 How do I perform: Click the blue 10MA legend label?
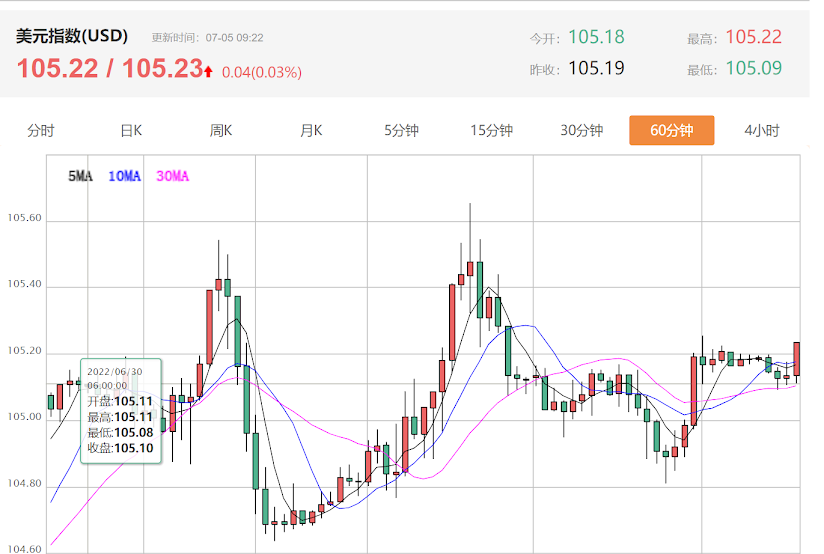125,176
